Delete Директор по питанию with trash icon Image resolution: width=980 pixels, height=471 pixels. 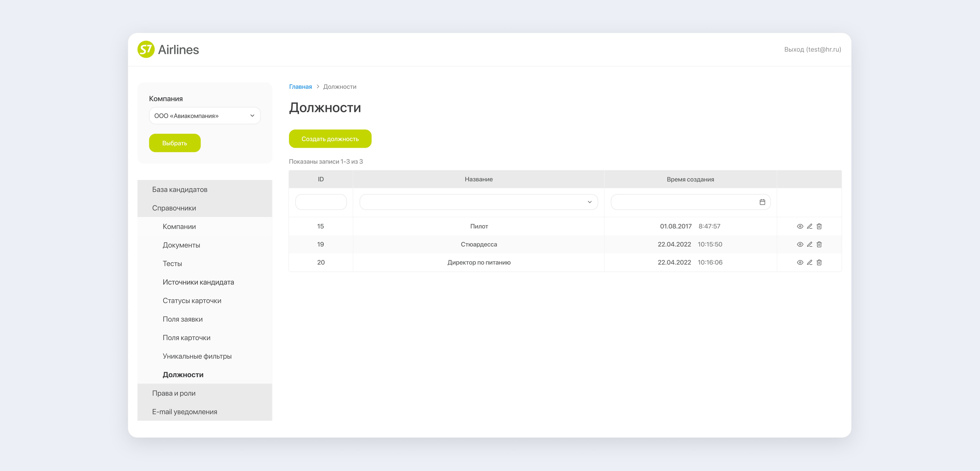click(819, 263)
